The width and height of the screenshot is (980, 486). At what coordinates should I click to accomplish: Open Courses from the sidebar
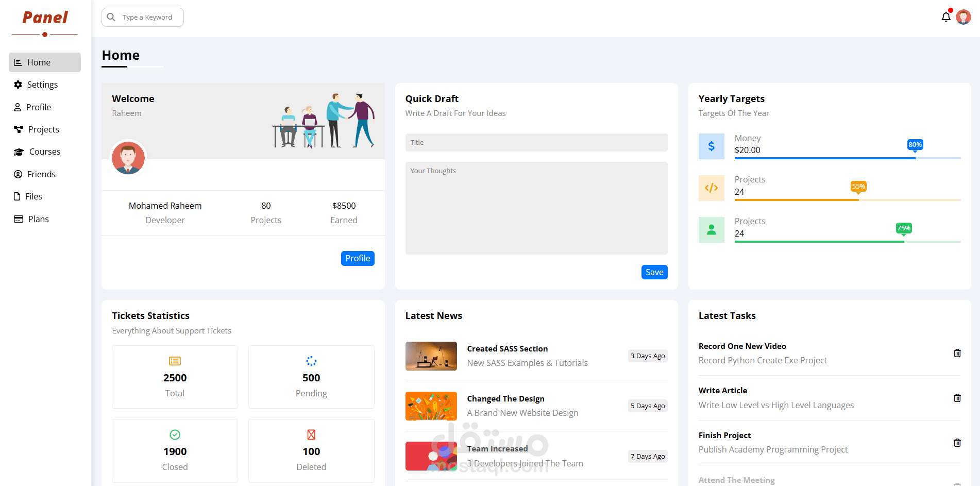pyautogui.click(x=45, y=152)
